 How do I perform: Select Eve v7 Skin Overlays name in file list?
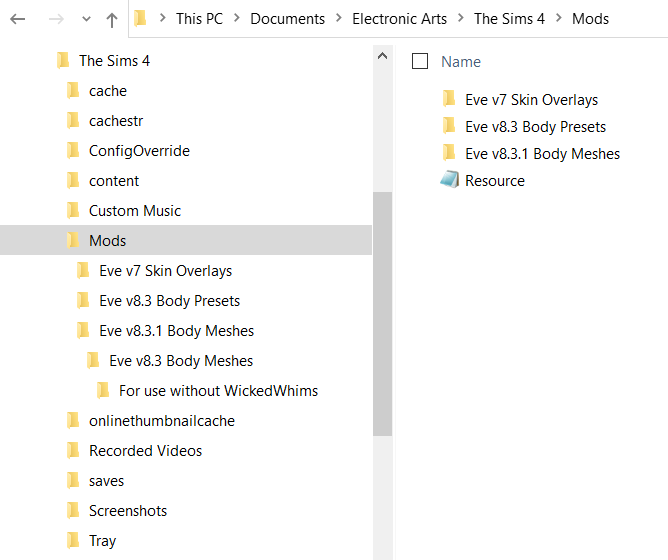coord(531,100)
